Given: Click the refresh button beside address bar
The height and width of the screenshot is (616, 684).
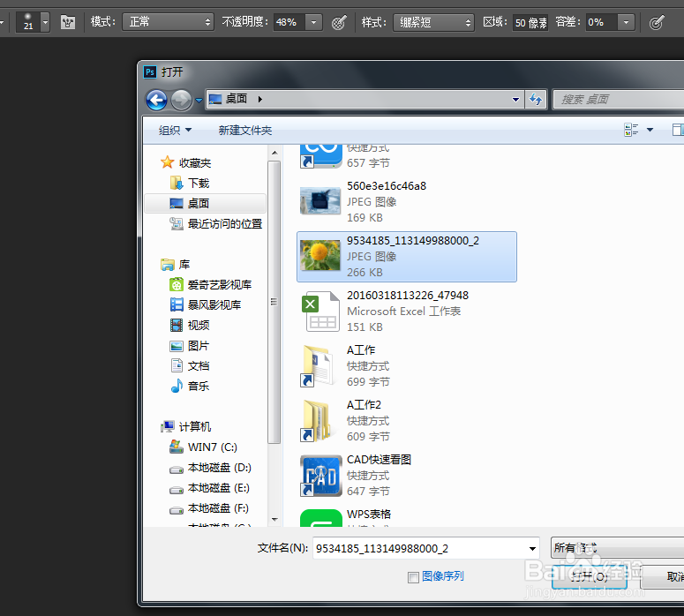Looking at the screenshot, I should pos(536,99).
